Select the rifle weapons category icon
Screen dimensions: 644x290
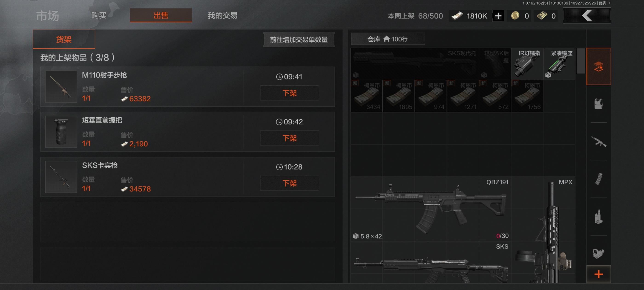tap(598, 141)
